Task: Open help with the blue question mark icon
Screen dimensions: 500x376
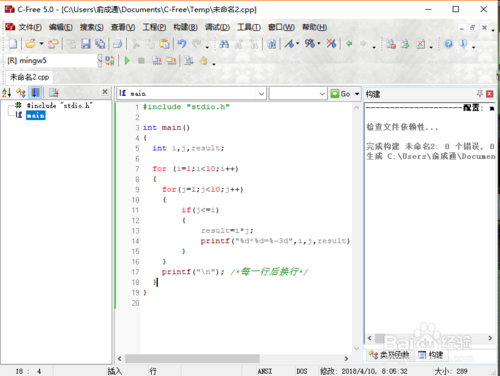Action: (x=449, y=44)
